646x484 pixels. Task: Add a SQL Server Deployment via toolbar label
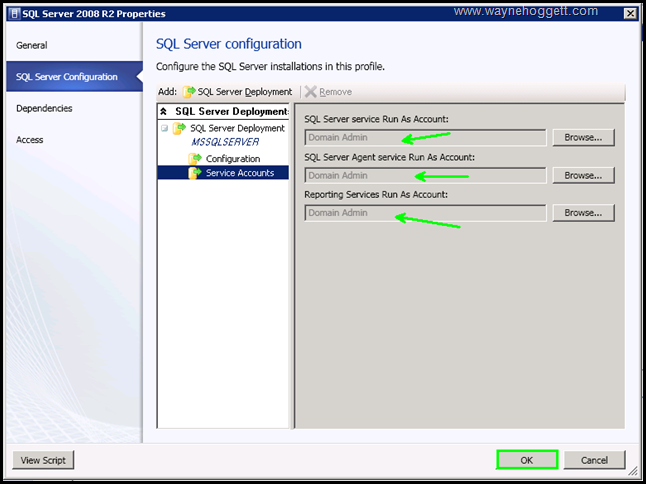(245, 92)
